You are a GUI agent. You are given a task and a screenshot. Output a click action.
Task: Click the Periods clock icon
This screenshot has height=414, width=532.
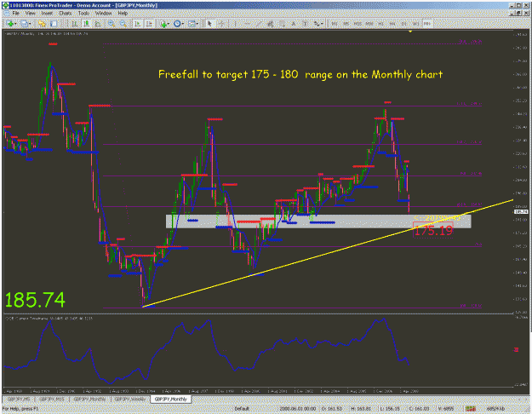(177, 24)
